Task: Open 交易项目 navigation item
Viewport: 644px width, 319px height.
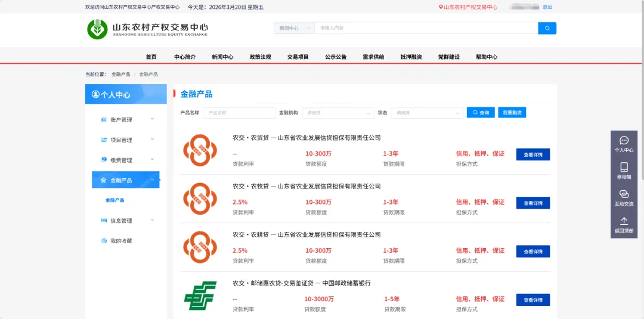Action: click(298, 57)
